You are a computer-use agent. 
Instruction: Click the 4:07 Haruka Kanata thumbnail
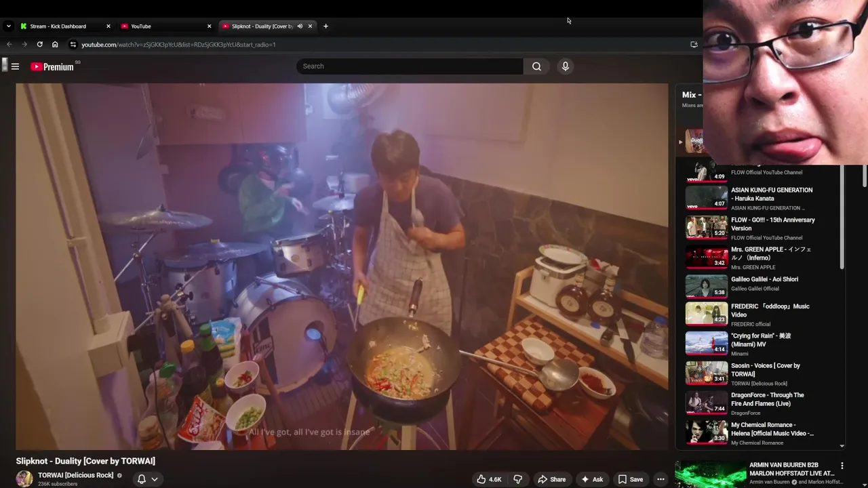tap(706, 198)
